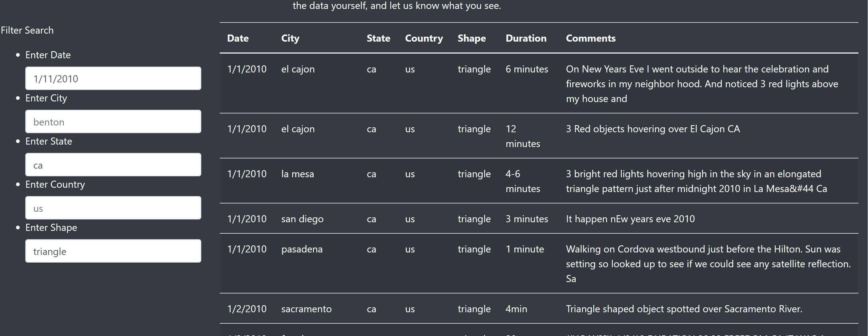Select the Enter State input box
The height and width of the screenshot is (336, 868).
113,165
